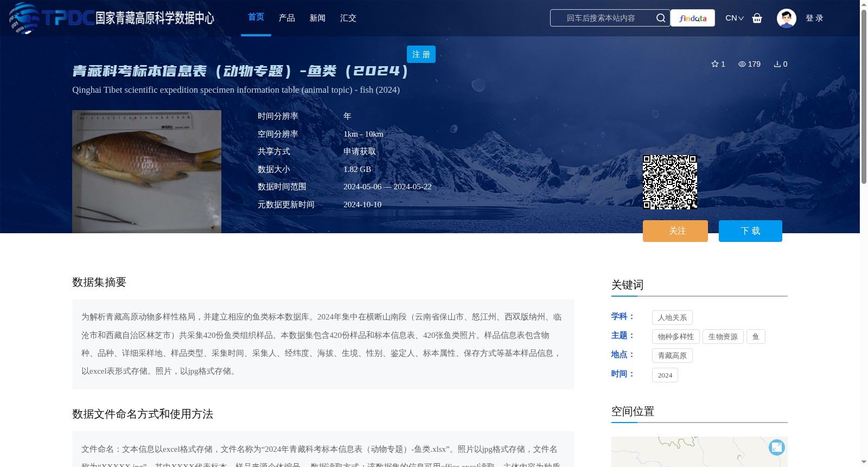Click the 主题 label in keywords
The height and width of the screenshot is (467, 868).
point(623,336)
